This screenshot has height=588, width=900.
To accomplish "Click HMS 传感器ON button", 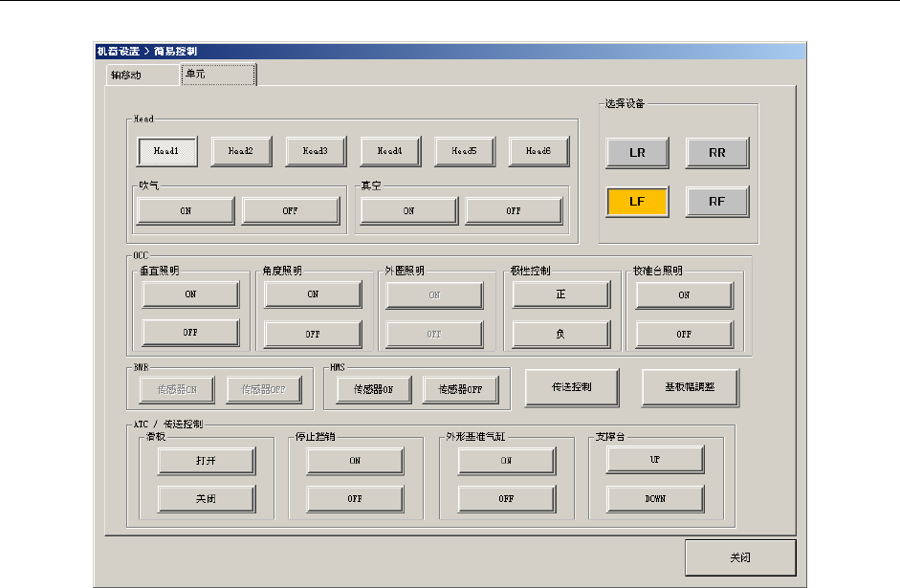I will point(374,390).
